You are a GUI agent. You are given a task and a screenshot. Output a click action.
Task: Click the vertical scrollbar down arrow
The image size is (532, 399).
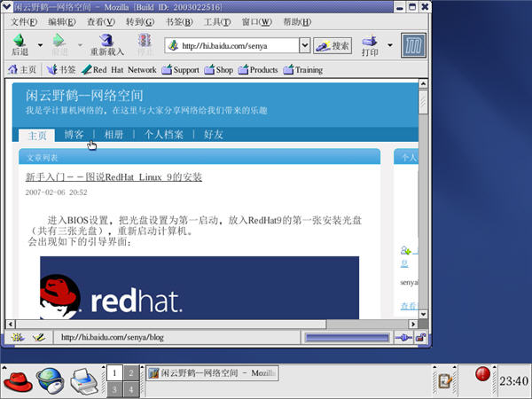point(423,315)
